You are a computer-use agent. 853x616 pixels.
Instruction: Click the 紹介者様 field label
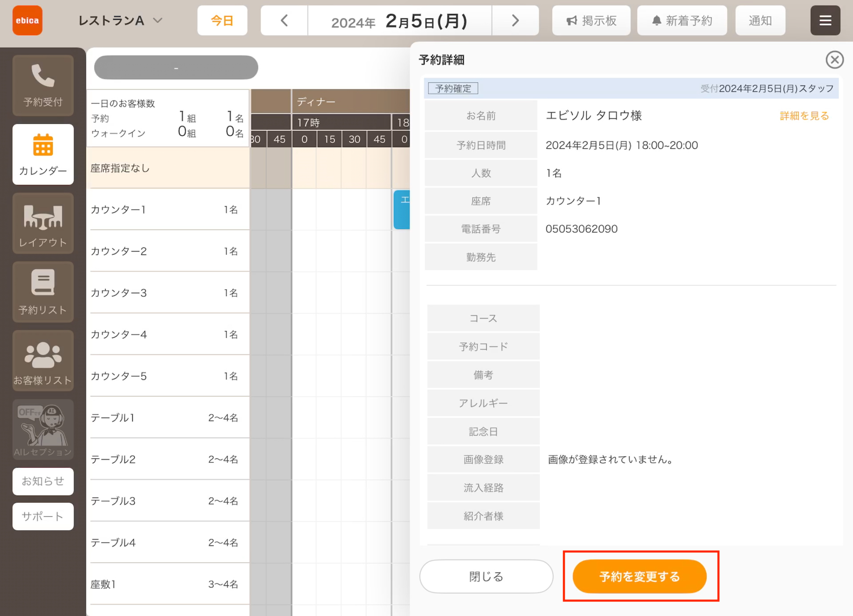483,516
